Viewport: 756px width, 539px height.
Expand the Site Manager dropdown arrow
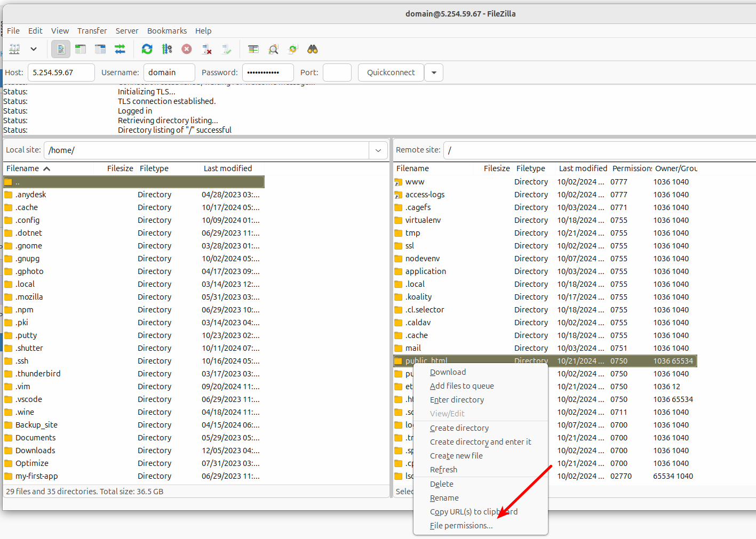[34, 49]
